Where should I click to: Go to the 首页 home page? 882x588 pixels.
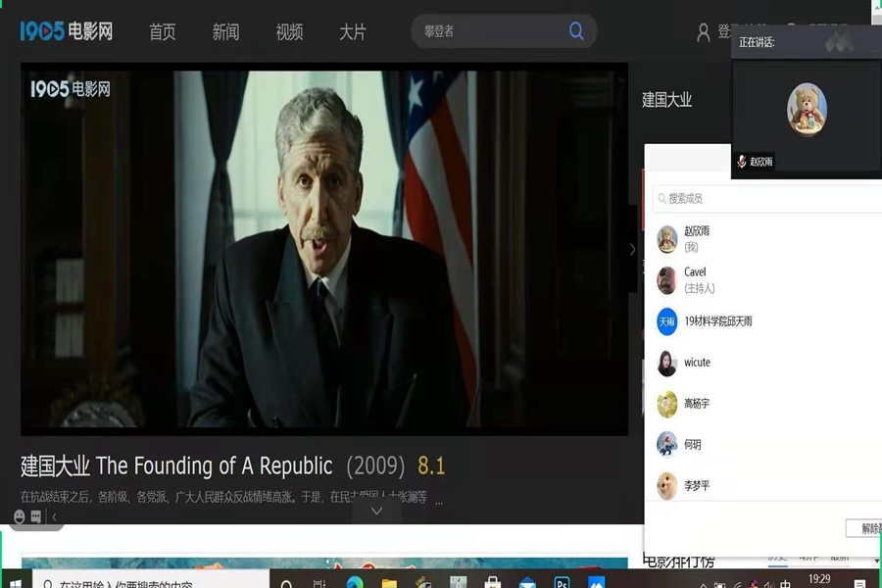click(x=163, y=32)
